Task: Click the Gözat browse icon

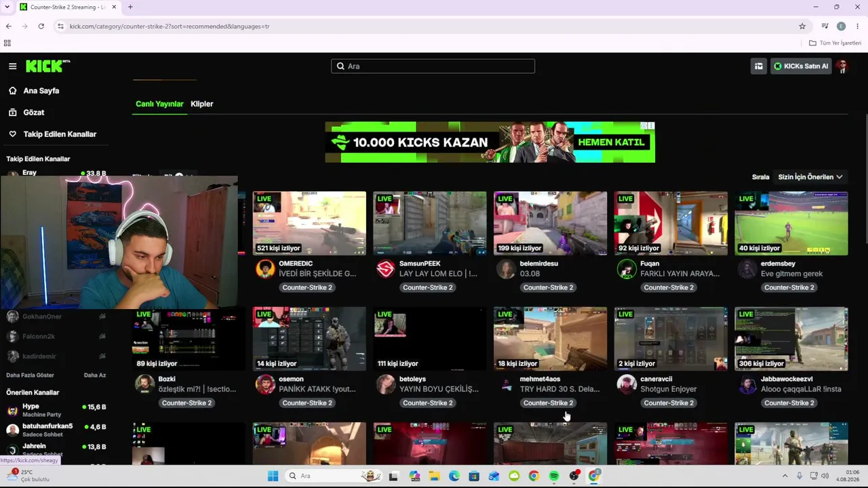Action: coord(12,113)
